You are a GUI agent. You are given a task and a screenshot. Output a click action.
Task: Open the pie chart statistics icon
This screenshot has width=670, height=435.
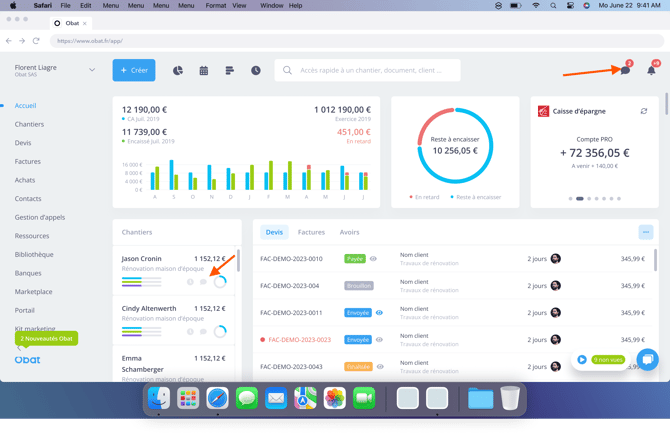(178, 71)
